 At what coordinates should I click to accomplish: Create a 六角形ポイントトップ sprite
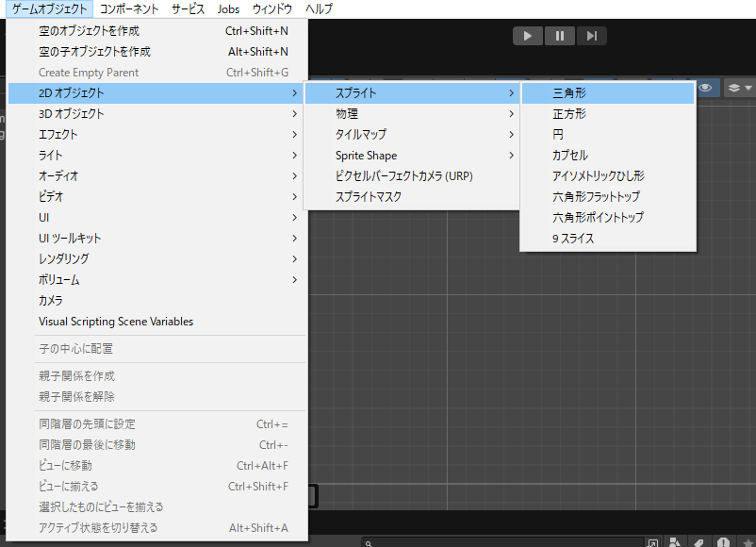click(608, 218)
